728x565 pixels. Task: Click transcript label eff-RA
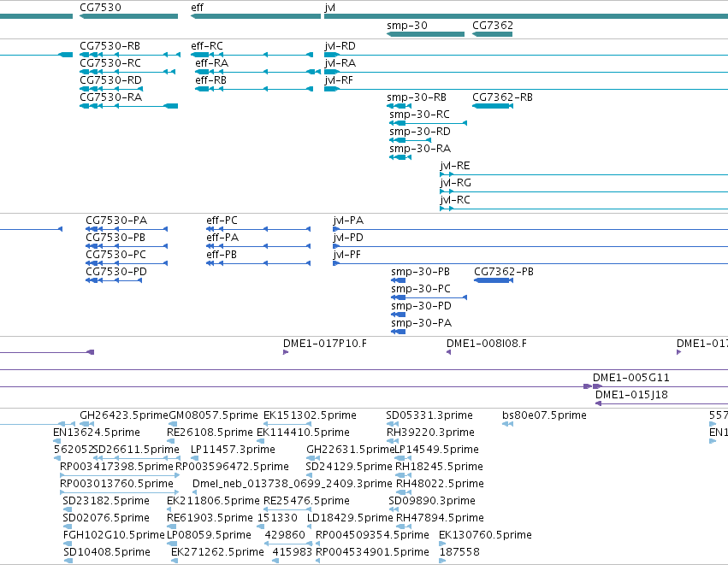(x=211, y=63)
